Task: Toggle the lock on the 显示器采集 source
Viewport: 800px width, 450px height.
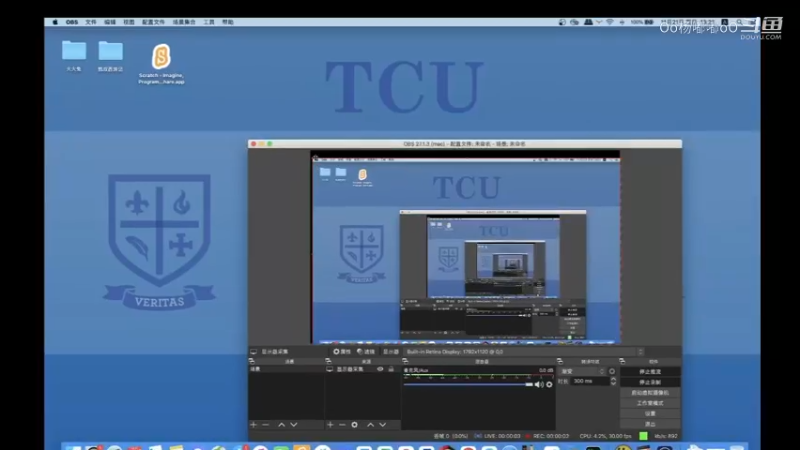Action: coord(391,369)
